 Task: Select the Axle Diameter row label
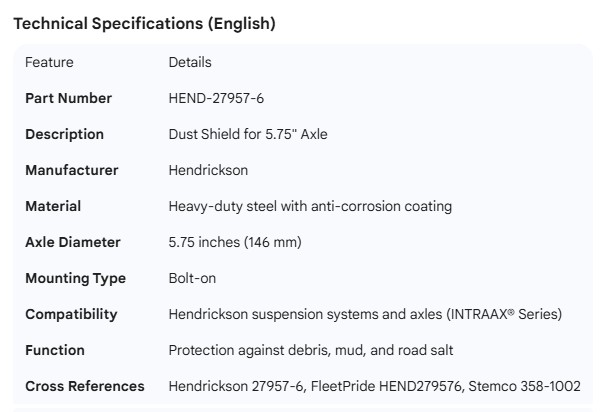[72, 242]
